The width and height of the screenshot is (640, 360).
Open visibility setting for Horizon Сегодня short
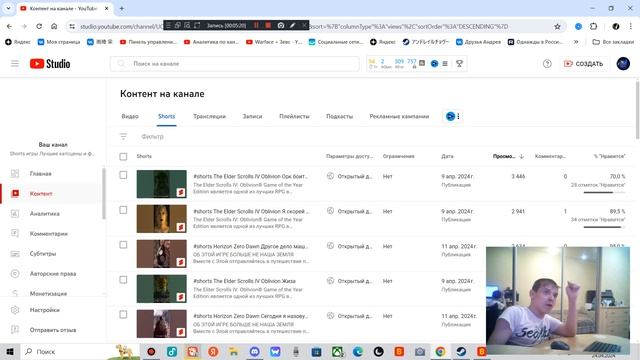point(350,316)
